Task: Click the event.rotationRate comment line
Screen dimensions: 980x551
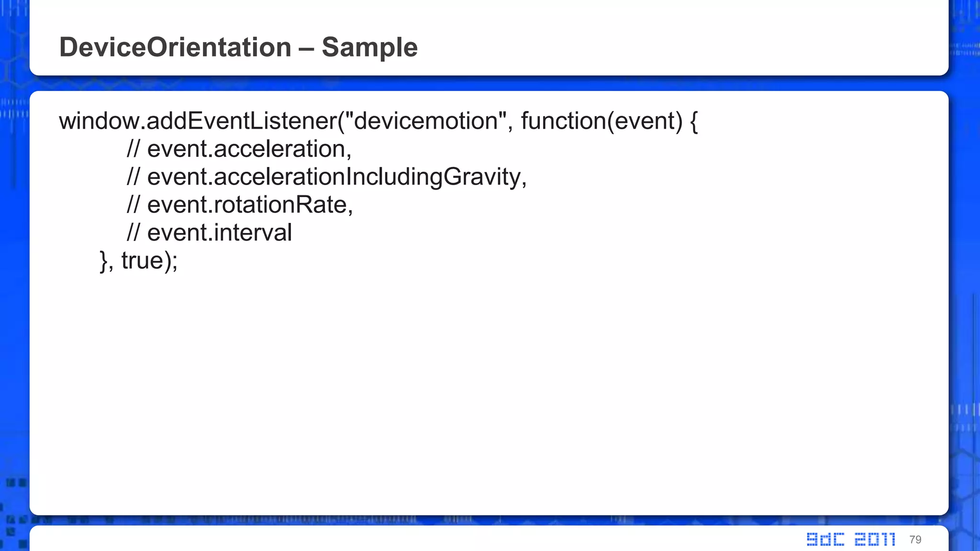Action: coord(240,205)
